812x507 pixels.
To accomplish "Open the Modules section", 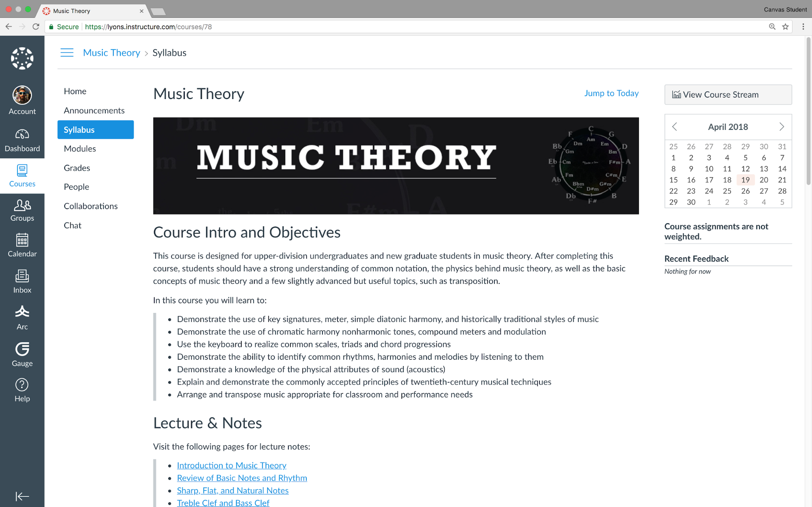I will coord(80,148).
